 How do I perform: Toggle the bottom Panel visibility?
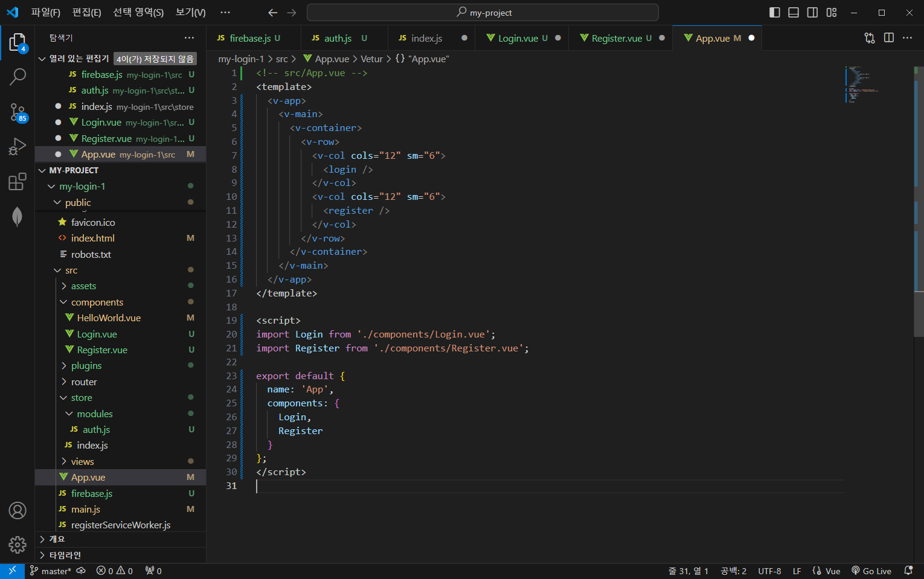pyautogui.click(x=794, y=13)
